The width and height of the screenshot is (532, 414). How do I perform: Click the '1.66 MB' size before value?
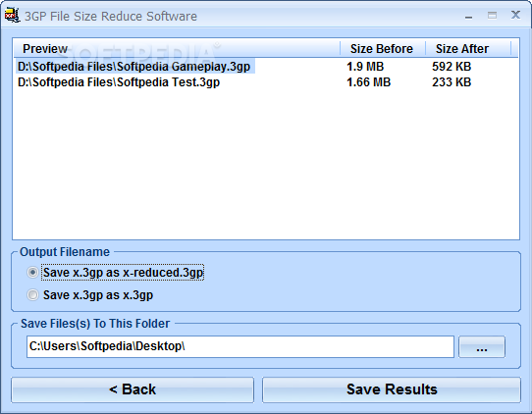pyautogui.click(x=368, y=82)
